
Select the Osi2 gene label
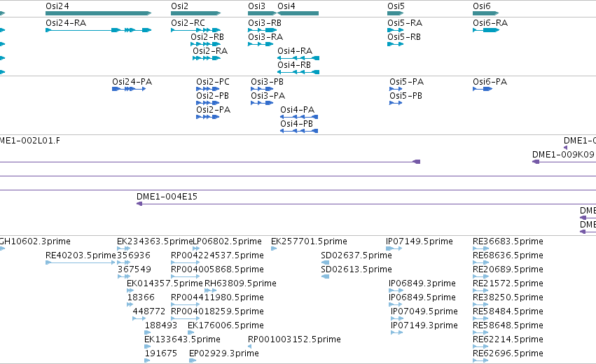click(x=179, y=6)
